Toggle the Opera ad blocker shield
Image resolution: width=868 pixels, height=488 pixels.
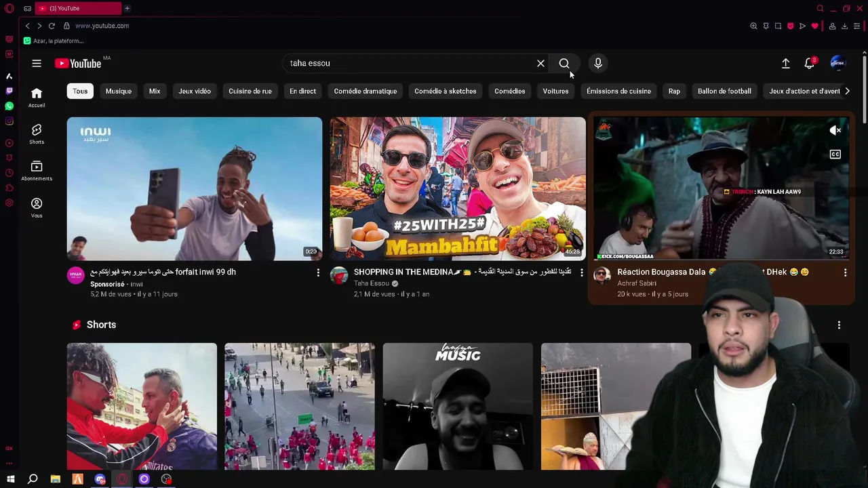coord(790,26)
